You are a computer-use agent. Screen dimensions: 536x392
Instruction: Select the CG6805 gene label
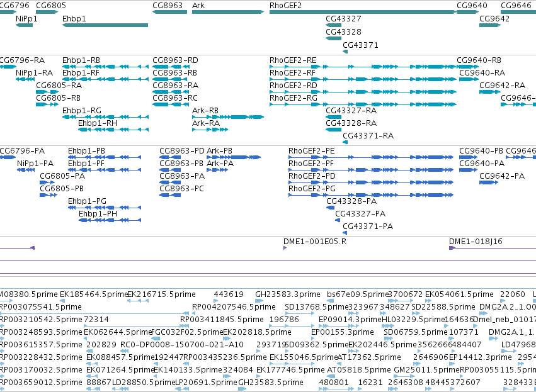(51, 6)
